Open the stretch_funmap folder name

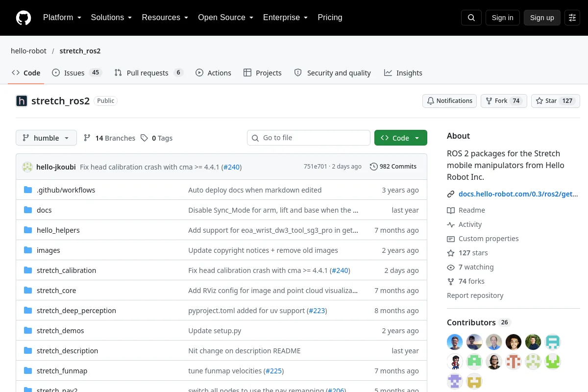(x=62, y=370)
